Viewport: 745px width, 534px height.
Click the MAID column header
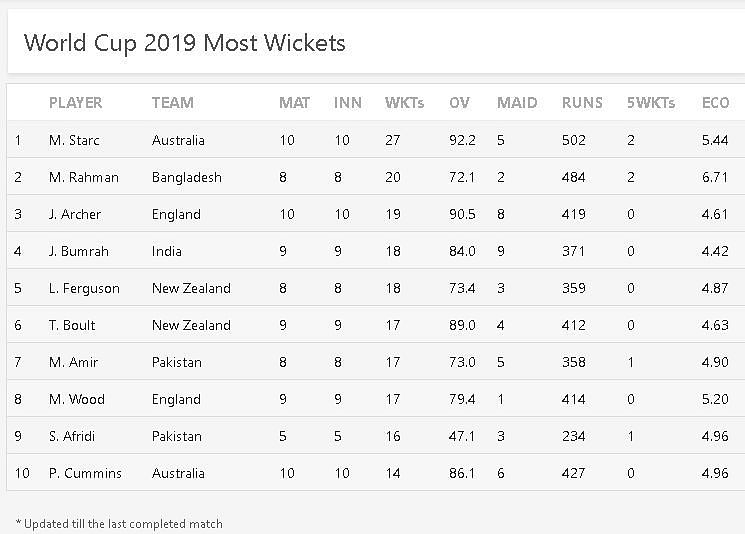(516, 103)
